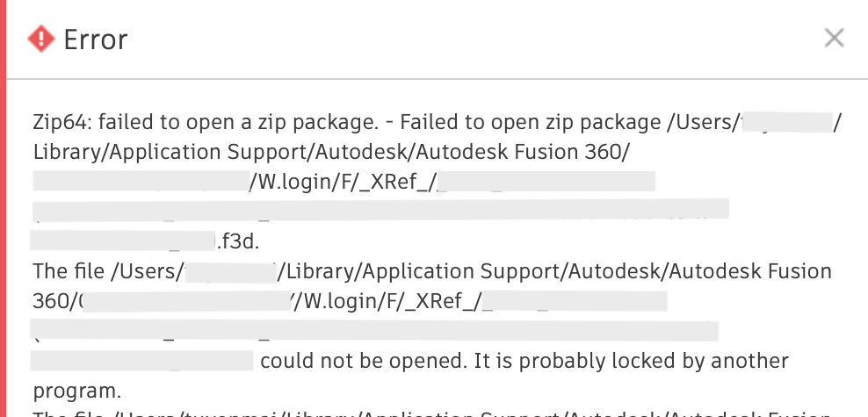
Task: Click the "Error" dialog title text
Action: (96, 39)
